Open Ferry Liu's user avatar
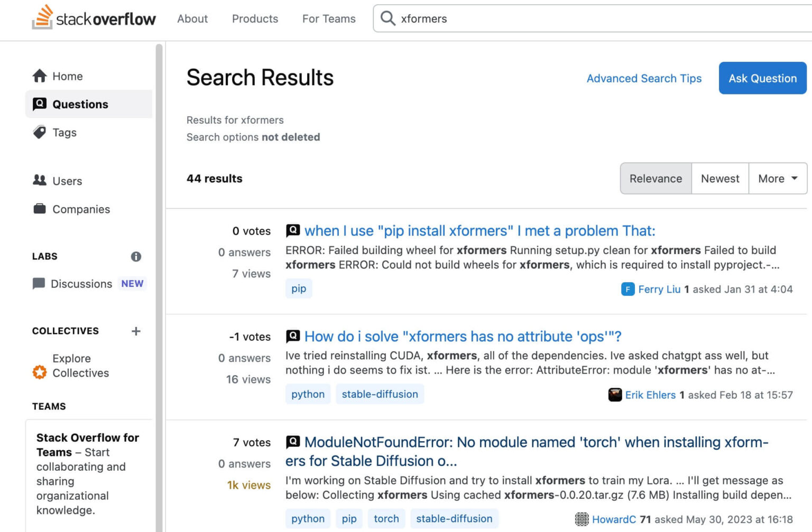The image size is (812, 532). tap(628, 289)
